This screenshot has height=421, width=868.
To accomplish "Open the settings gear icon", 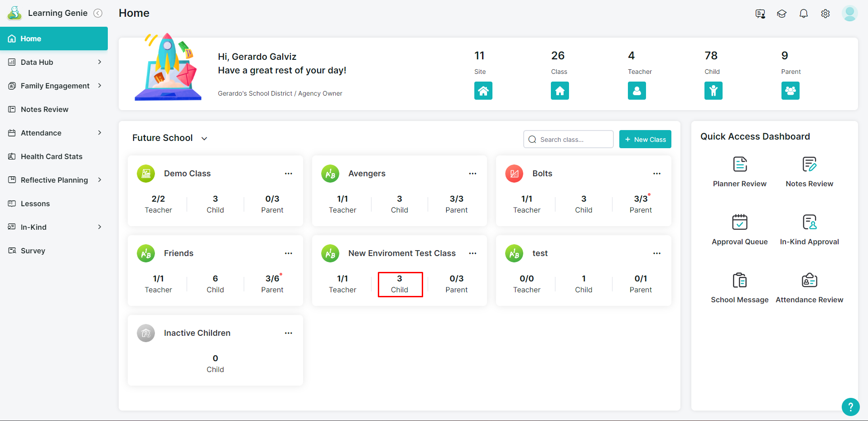I will 825,14.
